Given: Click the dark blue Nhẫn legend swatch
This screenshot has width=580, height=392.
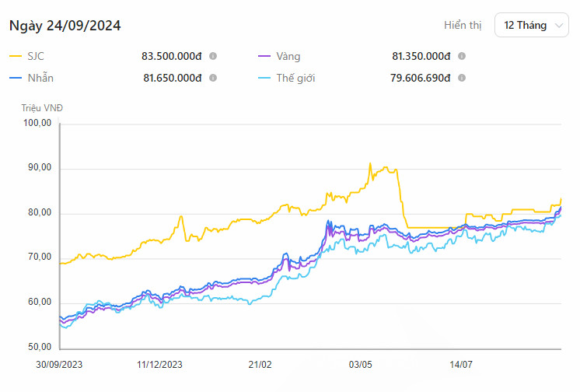Looking at the screenshot, I should [x=16, y=79].
